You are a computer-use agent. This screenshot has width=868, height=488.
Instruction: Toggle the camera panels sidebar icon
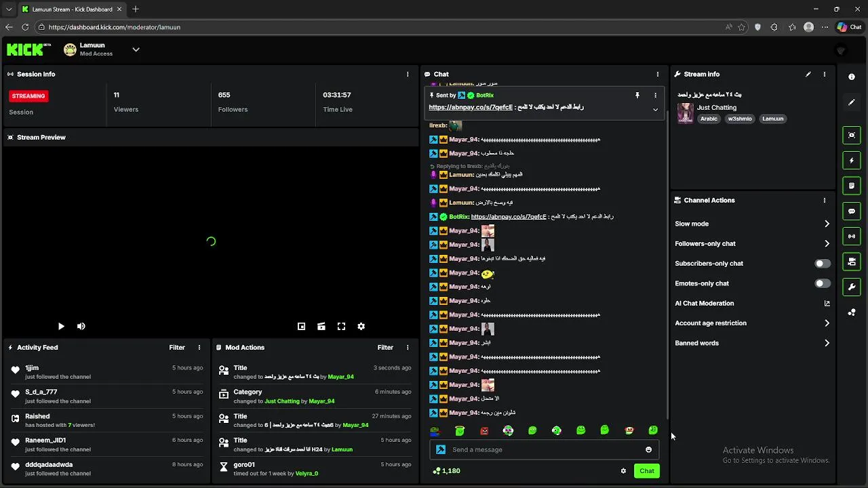[852, 262]
